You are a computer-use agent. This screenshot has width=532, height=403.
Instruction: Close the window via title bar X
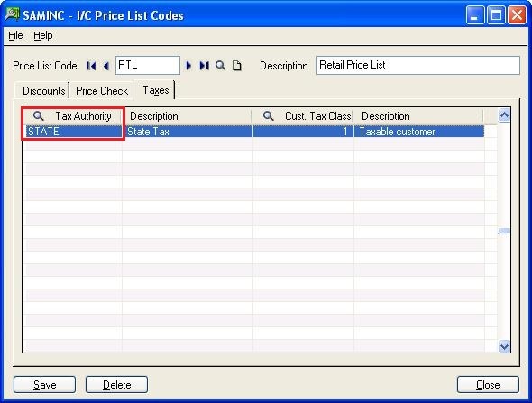tap(517, 15)
